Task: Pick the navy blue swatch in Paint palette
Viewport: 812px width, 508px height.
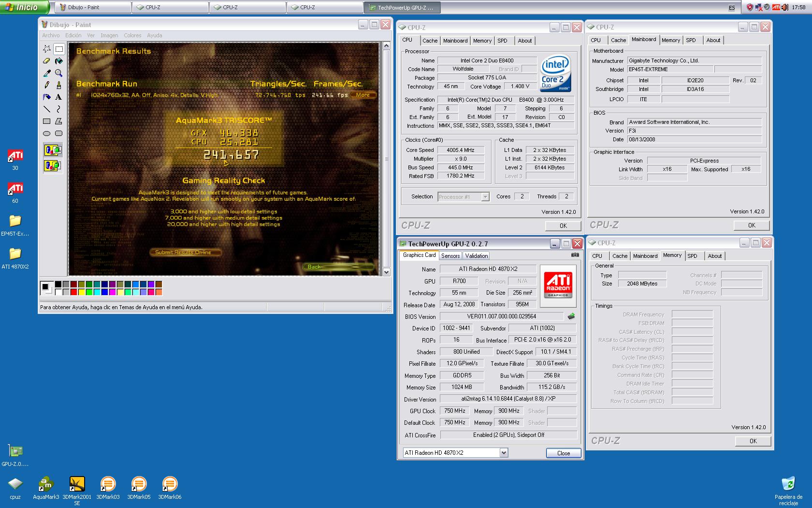Action: (104, 284)
